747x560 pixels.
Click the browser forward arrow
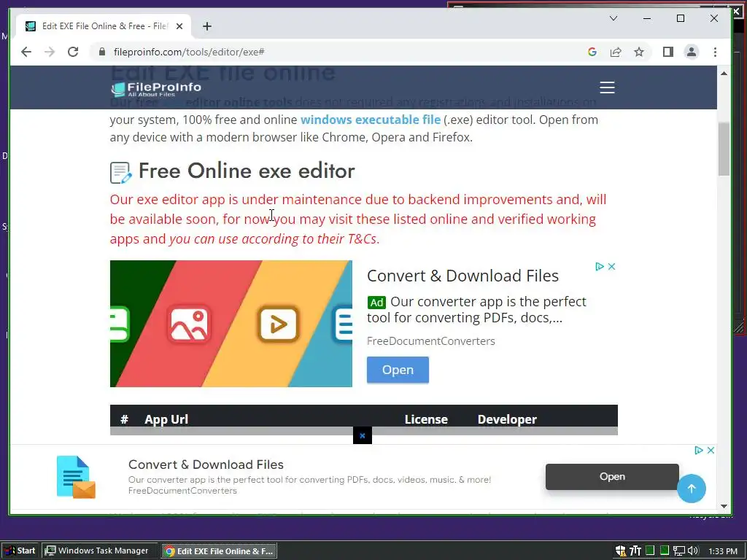click(x=50, y=52)
